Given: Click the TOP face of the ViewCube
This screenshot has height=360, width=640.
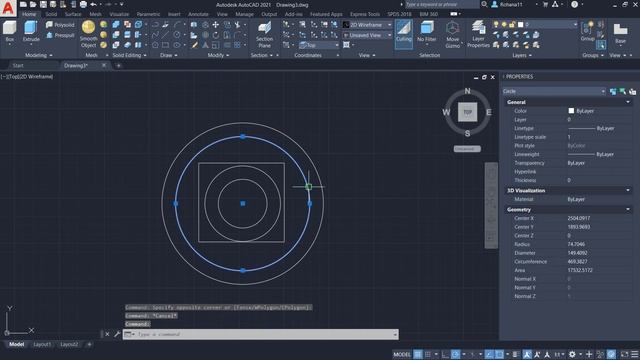Looking at the screenshot, I should [467, 112].
